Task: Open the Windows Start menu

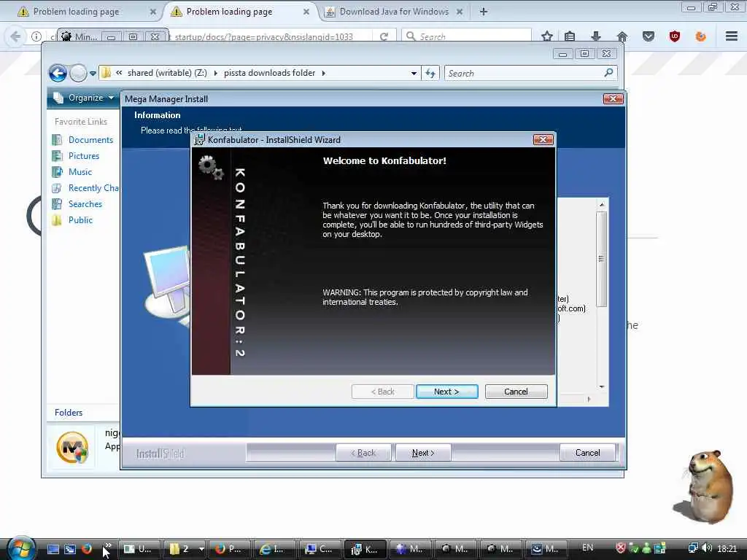Action: 20,548
